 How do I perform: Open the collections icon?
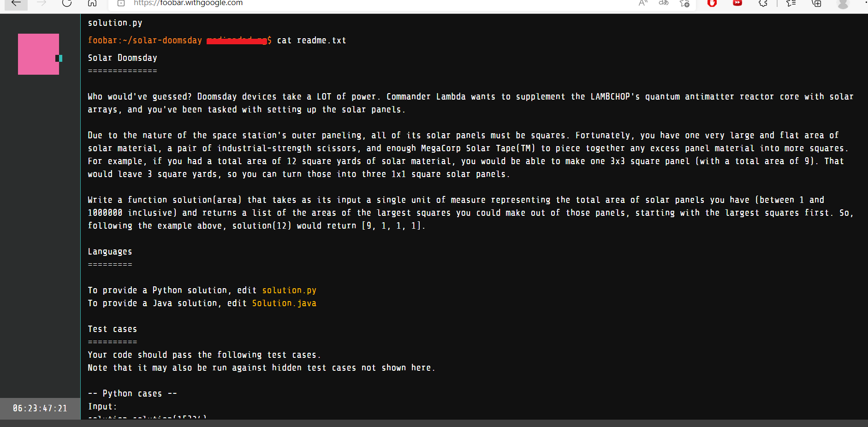click(816, 3)
